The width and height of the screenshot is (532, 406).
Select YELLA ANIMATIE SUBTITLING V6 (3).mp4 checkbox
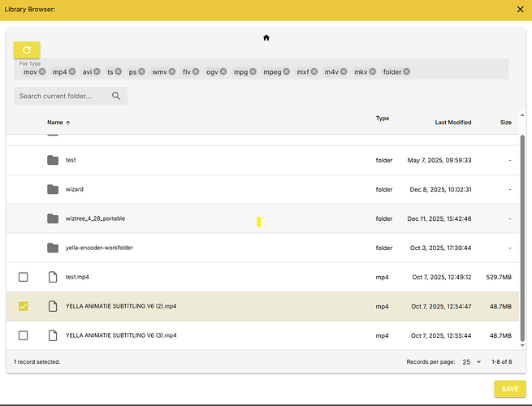pos(23,335)
